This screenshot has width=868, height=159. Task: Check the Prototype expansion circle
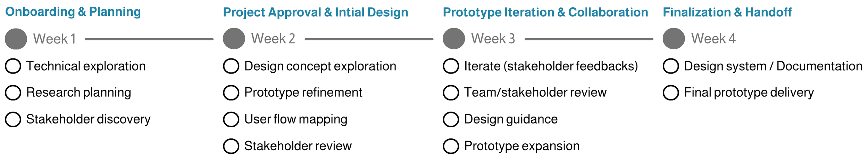pyautogui.click(x=451, y=146)
